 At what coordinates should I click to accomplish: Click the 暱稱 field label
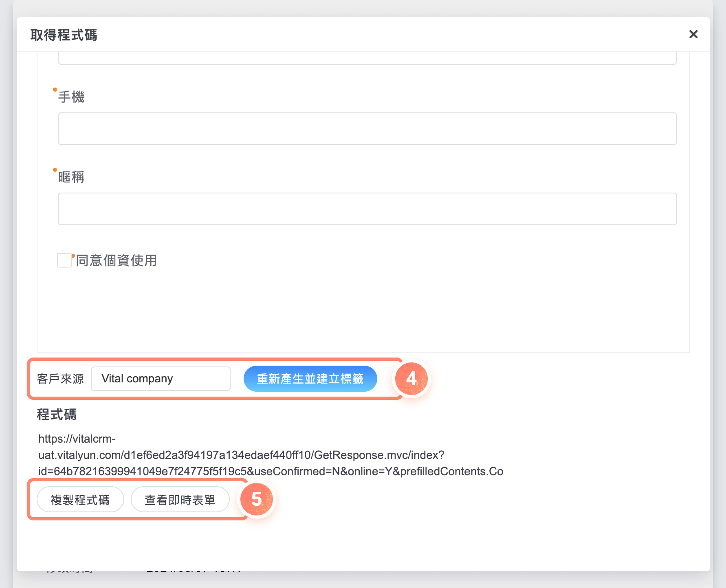[x=71, y=177]
